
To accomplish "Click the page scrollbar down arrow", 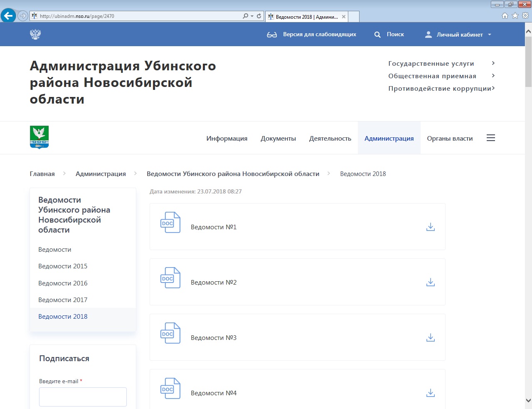I will 528,401.
